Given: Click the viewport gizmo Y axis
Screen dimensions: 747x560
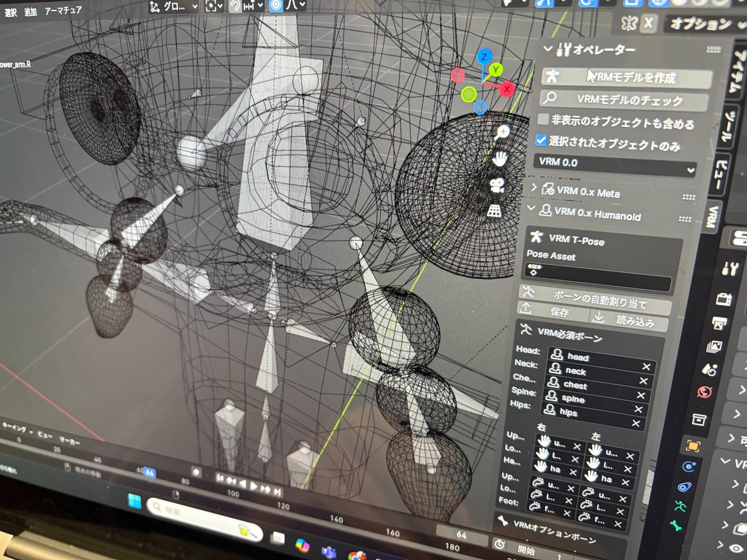Looking at the screenshot, I should tap(495, 70).
